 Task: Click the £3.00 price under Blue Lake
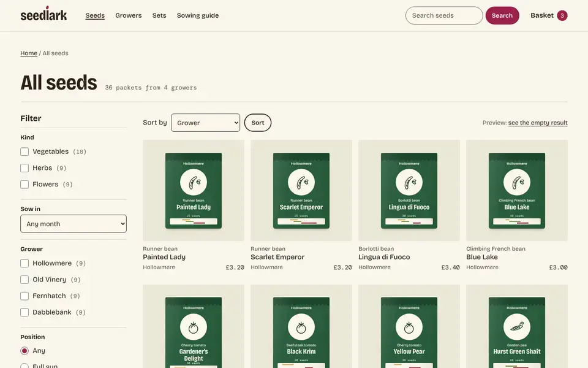tap(559, 267)
